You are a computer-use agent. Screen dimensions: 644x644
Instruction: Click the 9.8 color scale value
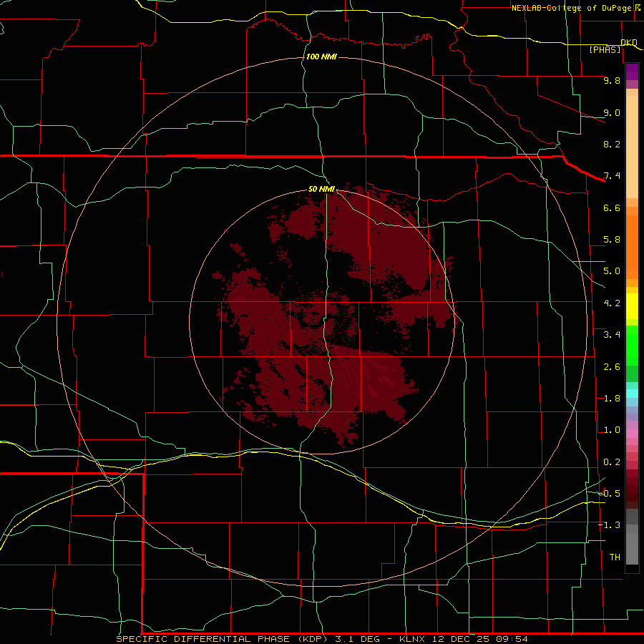(612, 80)
